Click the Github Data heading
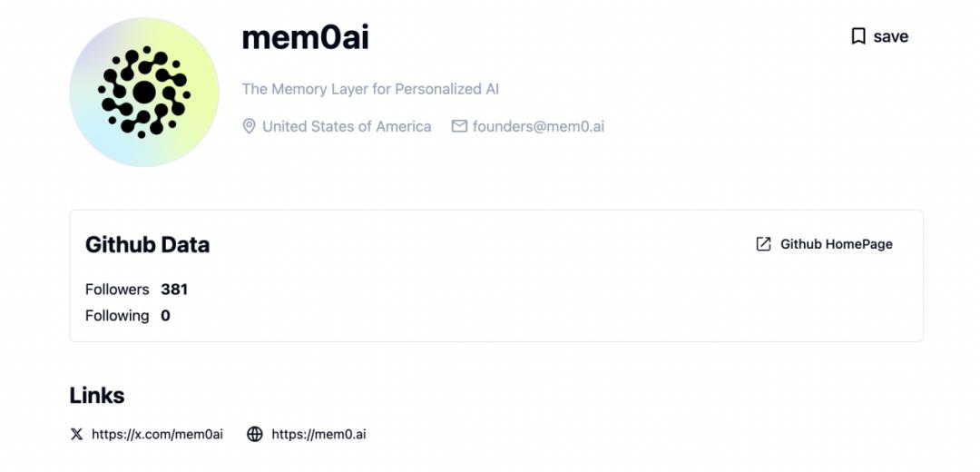The image size is (980, 472). pyautogui.click(x=148, y=244)
